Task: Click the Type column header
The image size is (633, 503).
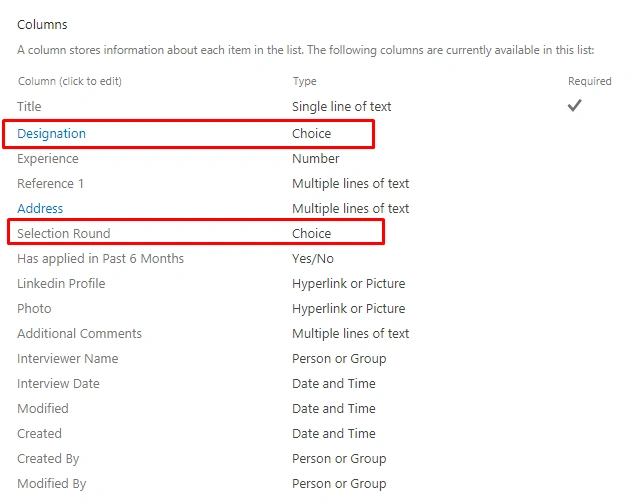Action: click(304, 82)
